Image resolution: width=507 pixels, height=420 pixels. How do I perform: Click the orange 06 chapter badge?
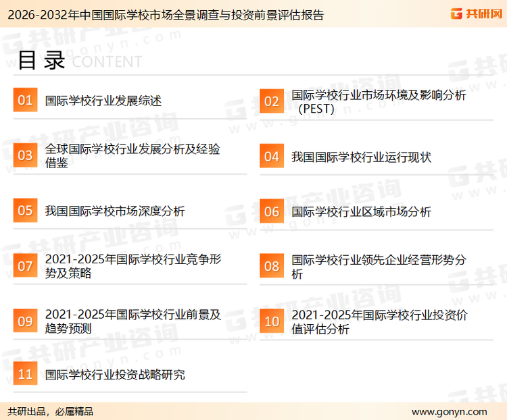pyautogui.click(x=272, y=211)
